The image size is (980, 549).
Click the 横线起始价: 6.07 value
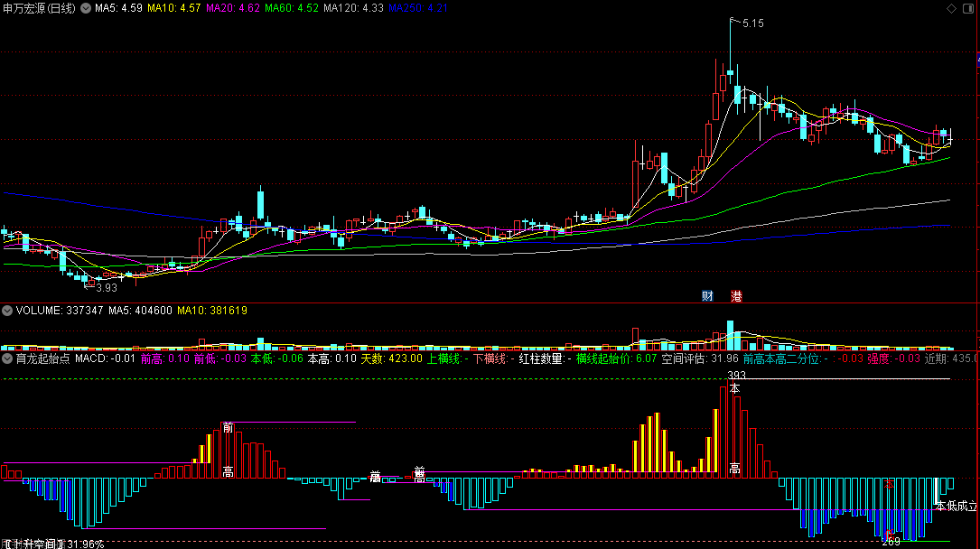[616, 358]
